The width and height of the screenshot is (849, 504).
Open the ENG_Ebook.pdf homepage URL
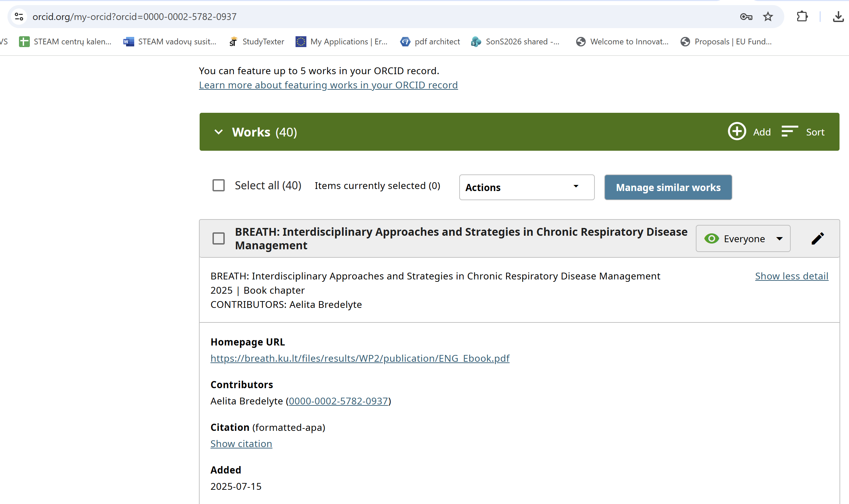(x=360, y=358)
